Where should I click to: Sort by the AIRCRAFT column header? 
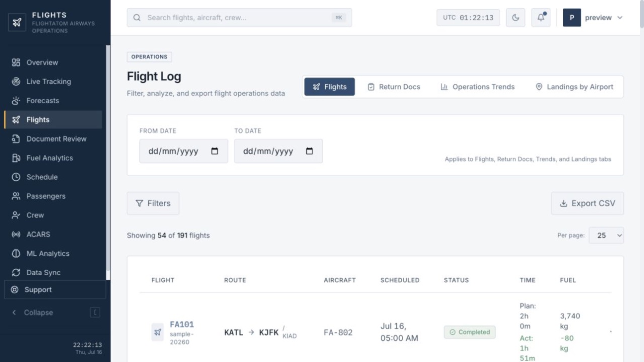[x=340, y=280]
